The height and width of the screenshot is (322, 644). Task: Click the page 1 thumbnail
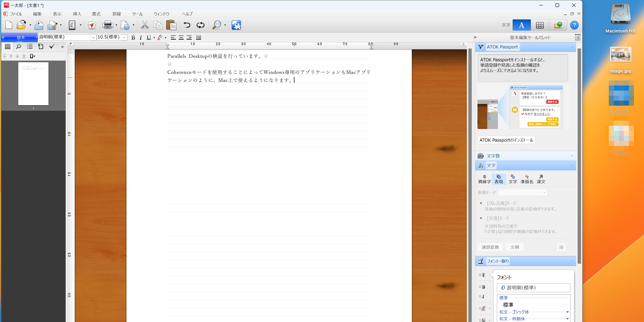[33, 84]
